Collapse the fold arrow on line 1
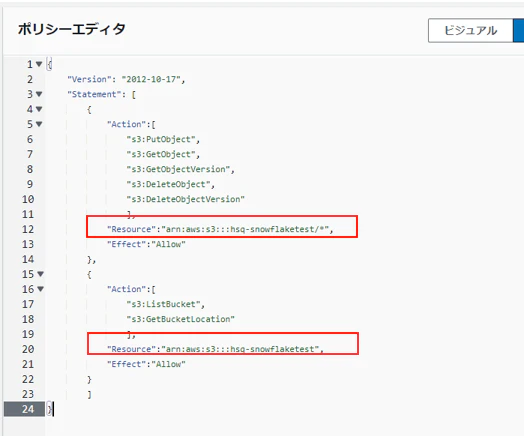This screenshot has width=524, height=436. point(39,64)
